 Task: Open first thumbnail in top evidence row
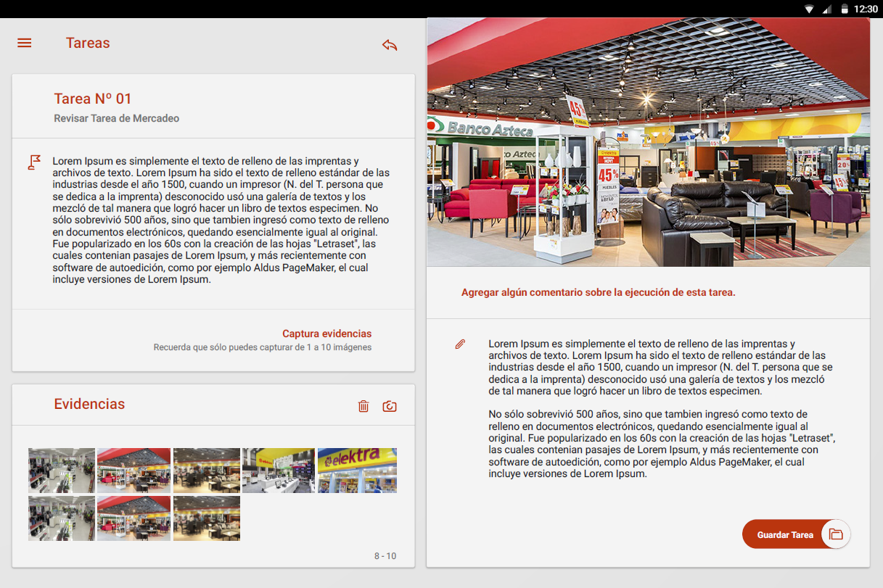(62, 471)
